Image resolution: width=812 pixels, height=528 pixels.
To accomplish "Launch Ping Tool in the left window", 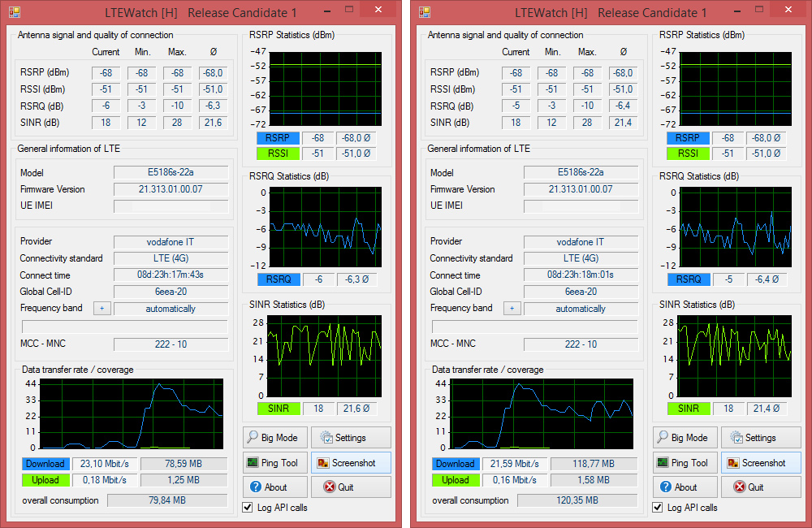I will pyautogui.click(x=274, y=463).
